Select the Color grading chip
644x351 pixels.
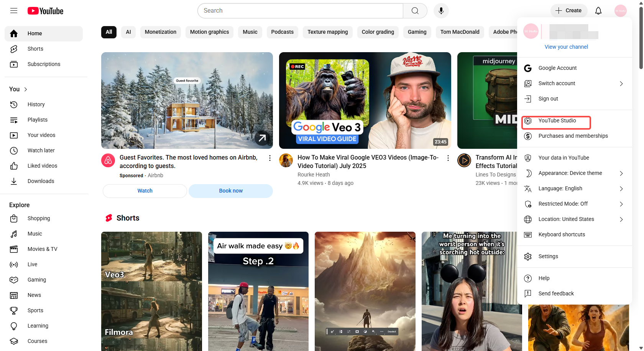pyautogui.click(x=378, y=32)
